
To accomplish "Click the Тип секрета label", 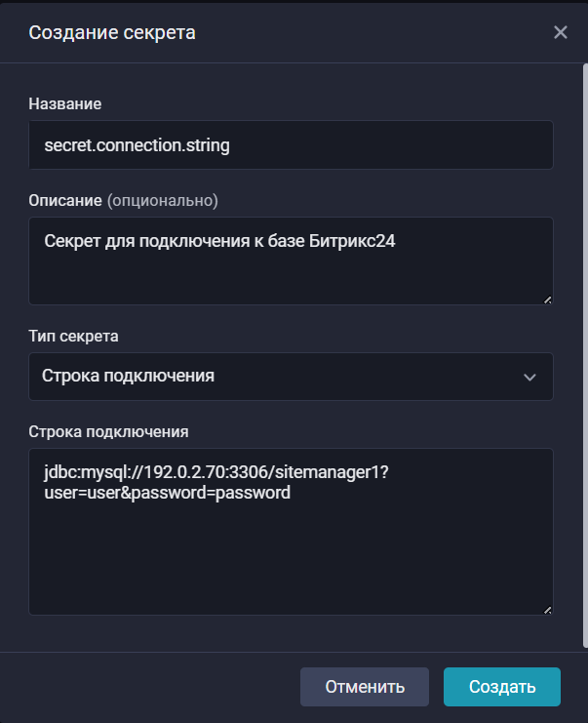I will coord(74,336).
